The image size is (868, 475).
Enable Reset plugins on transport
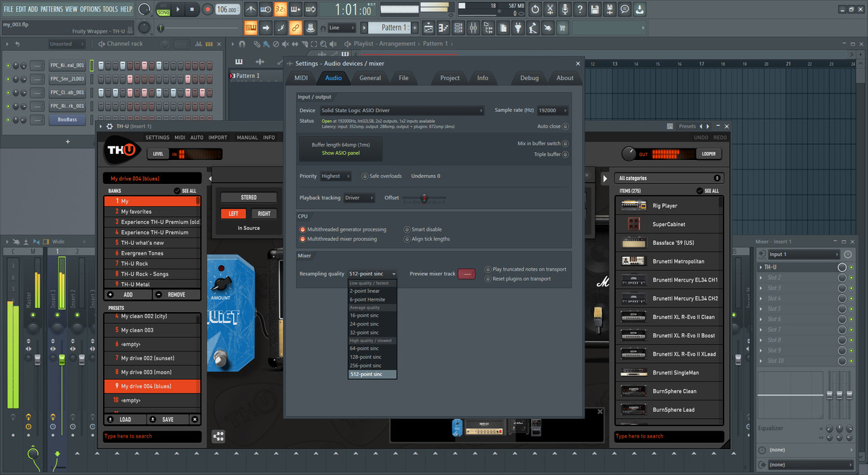(x=517, y=279)
